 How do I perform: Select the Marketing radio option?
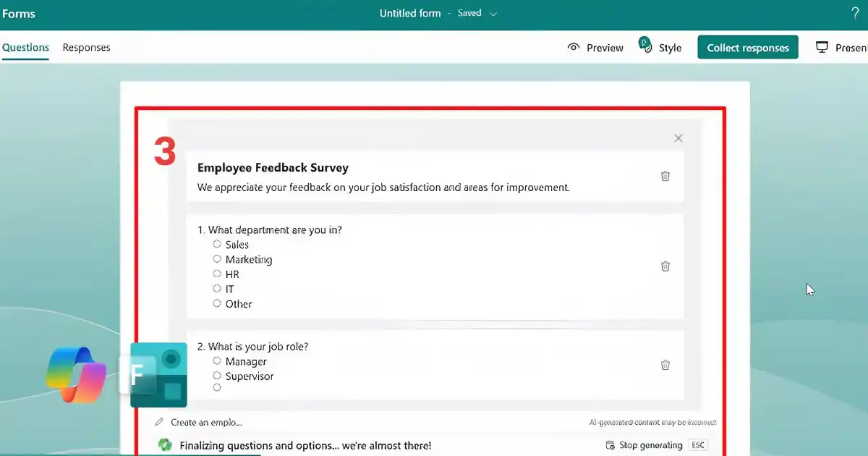(217, 258)
